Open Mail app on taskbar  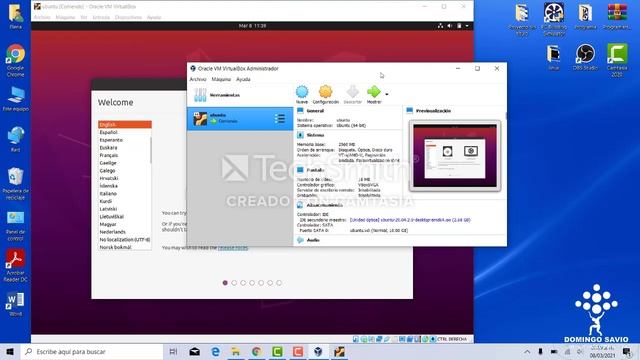pos(195,351)
